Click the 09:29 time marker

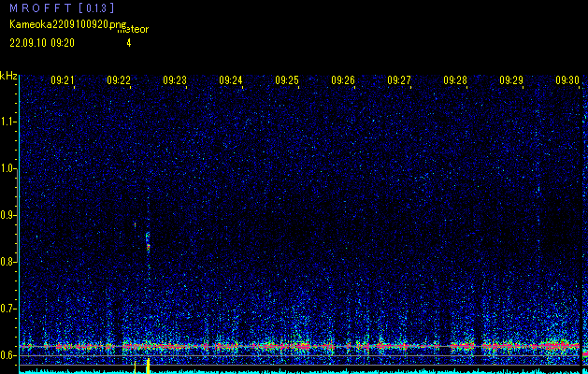(511, 80)
